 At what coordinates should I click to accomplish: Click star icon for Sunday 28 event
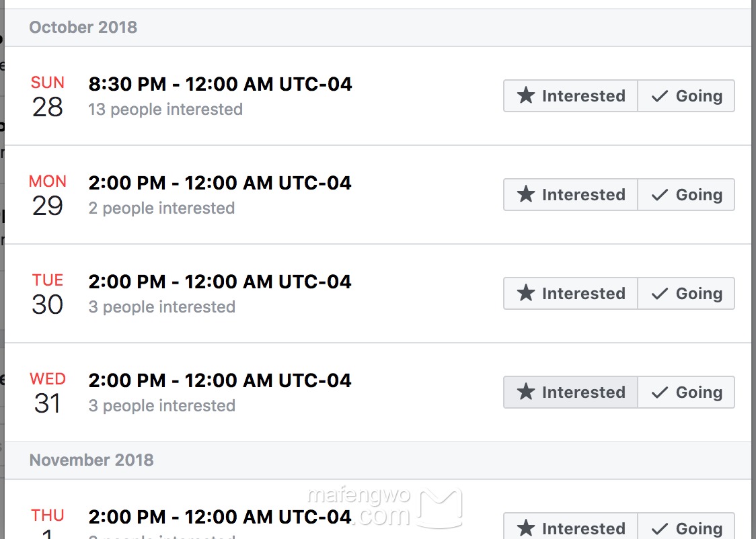526,95
